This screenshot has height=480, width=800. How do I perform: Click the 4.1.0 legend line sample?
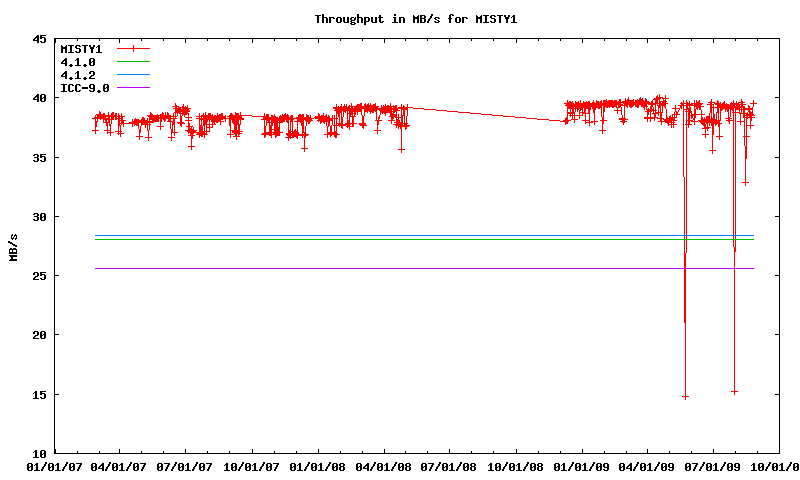132,62
